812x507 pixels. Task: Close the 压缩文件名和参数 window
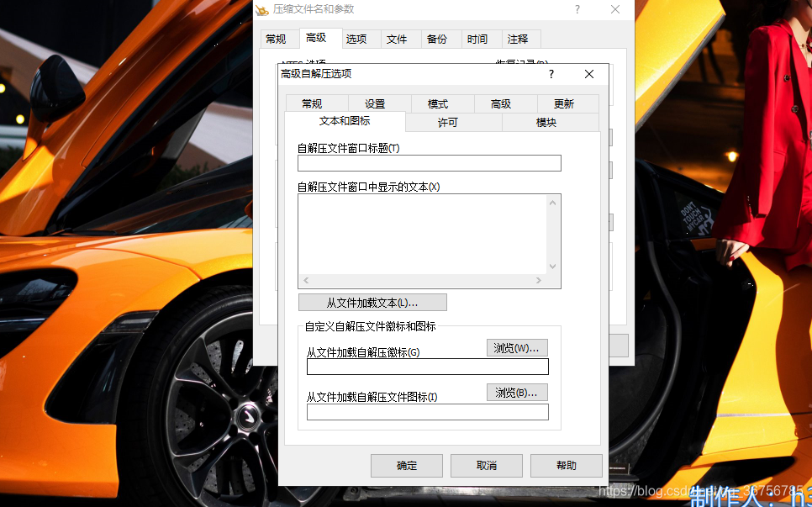pos(615,9)
